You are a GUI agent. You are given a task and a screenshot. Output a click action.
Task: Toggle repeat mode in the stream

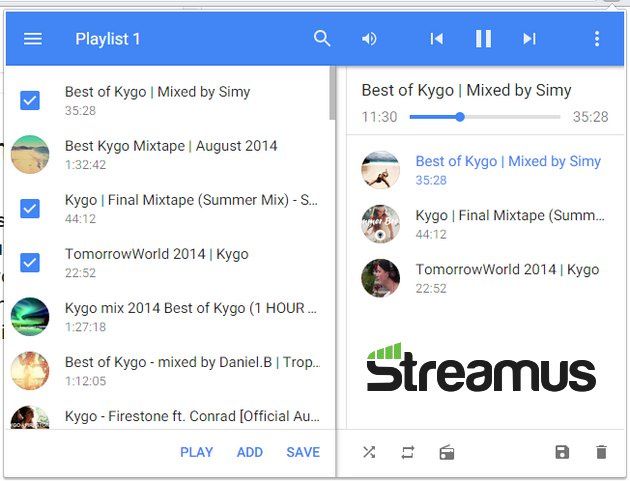[x=407, y=452]
